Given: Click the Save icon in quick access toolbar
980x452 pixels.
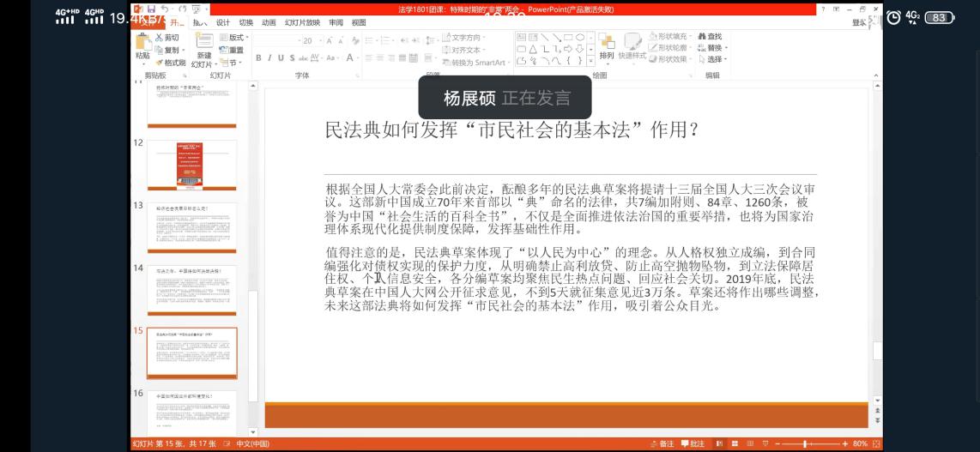Looking at the screenshot, I should point(151,9).
